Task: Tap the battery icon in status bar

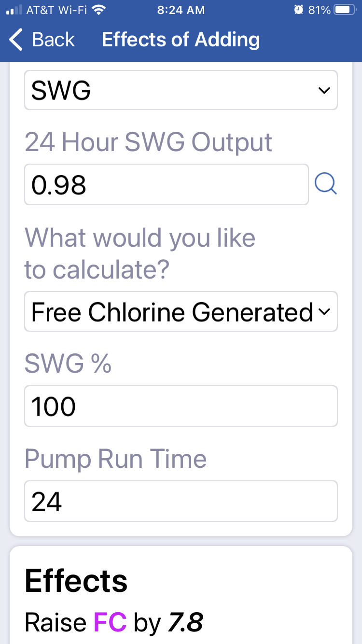Action: pyautogui.click(x=344, y=10)
